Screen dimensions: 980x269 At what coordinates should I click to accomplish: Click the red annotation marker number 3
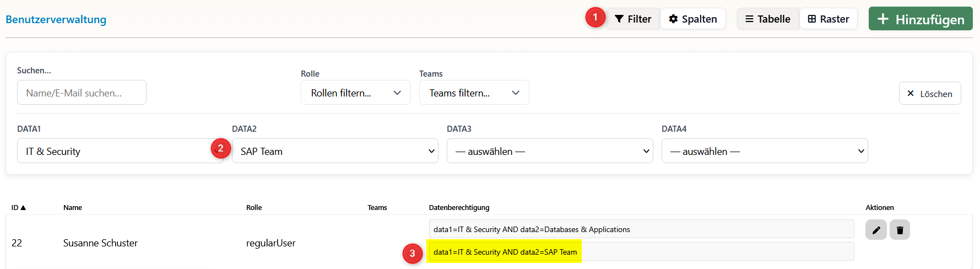[x=412, y=254]
